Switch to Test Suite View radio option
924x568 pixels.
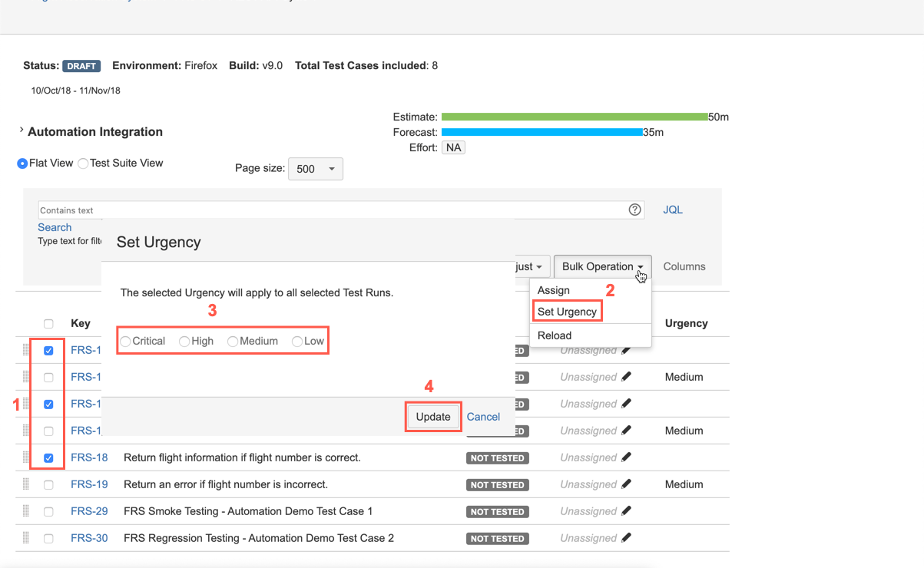tap(83, 163)
